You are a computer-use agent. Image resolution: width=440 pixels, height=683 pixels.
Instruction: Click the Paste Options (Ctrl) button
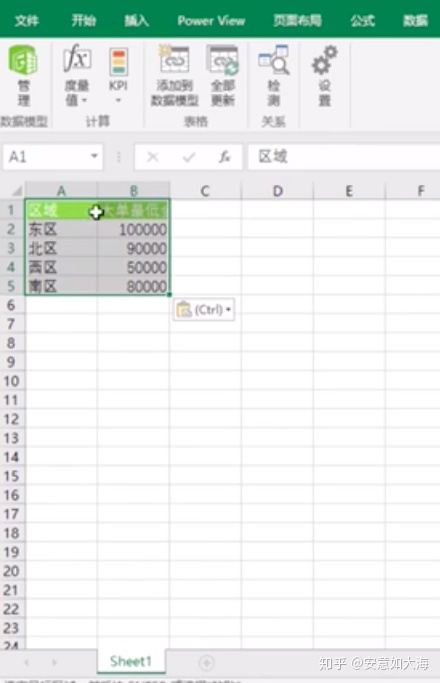tap(204, 310)
